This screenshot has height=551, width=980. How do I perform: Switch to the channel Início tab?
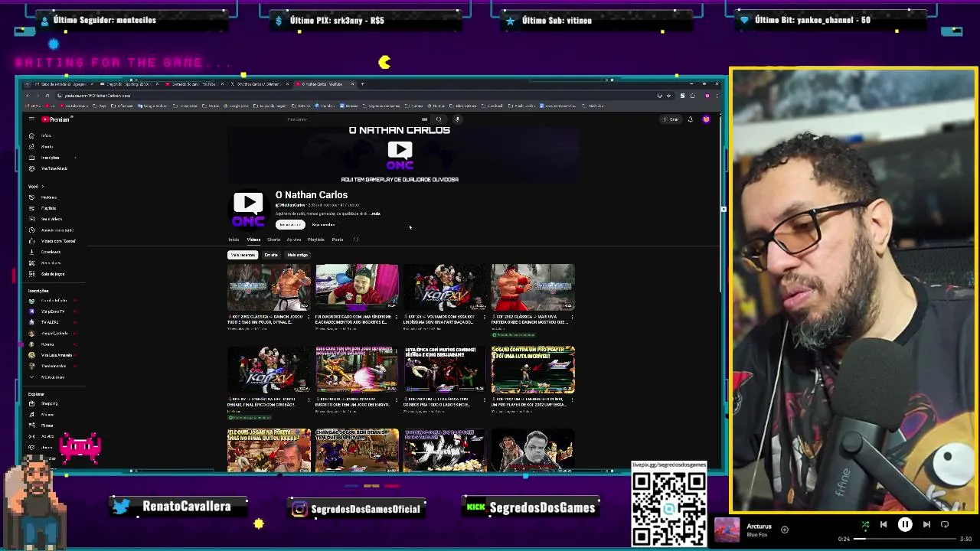pos(234,240)
